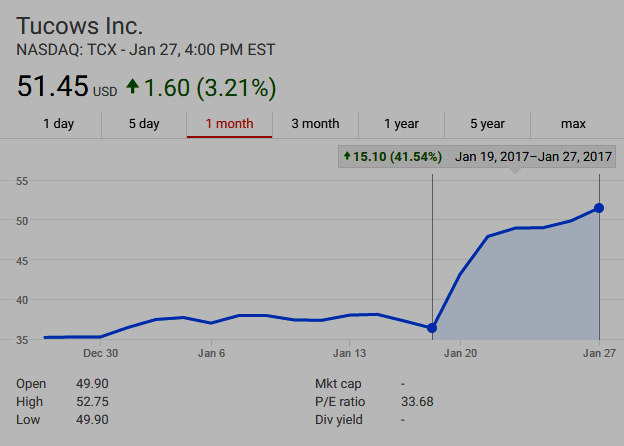The height and width of the screenshot is (446, 624).
Task: Show the 1 year chart
Action: pyautogui.click(x=401, y=124)
